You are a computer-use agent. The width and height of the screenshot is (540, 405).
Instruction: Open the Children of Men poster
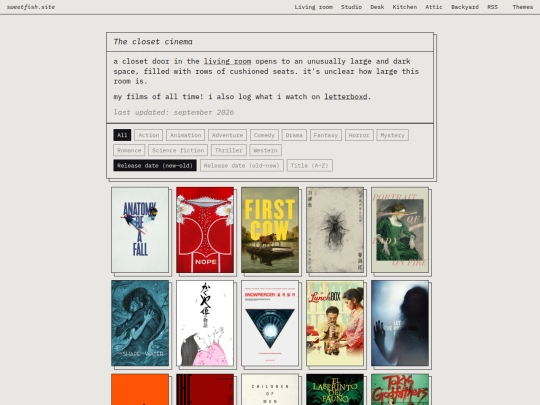click(270, 390)
